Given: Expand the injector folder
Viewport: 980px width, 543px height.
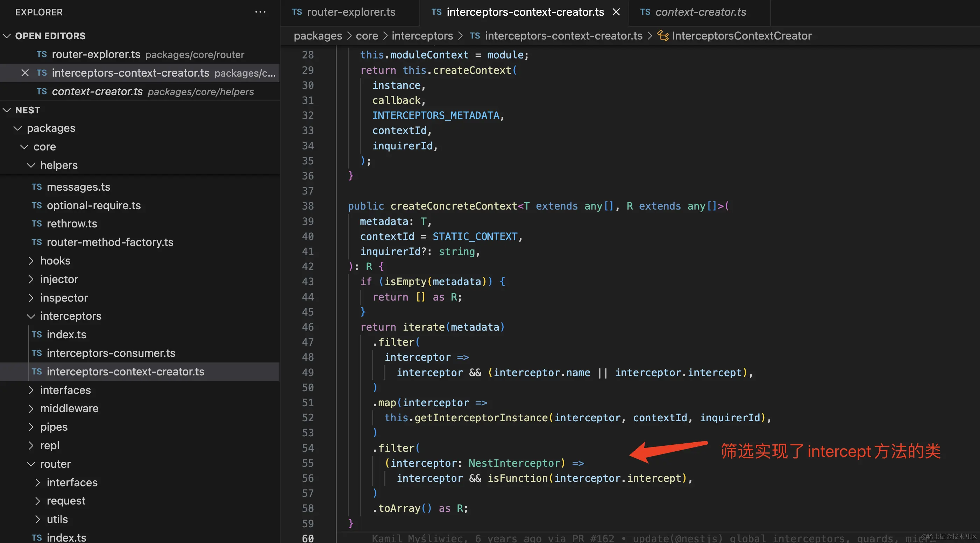Looking at the screenshot, I should (x=31, y=279).
